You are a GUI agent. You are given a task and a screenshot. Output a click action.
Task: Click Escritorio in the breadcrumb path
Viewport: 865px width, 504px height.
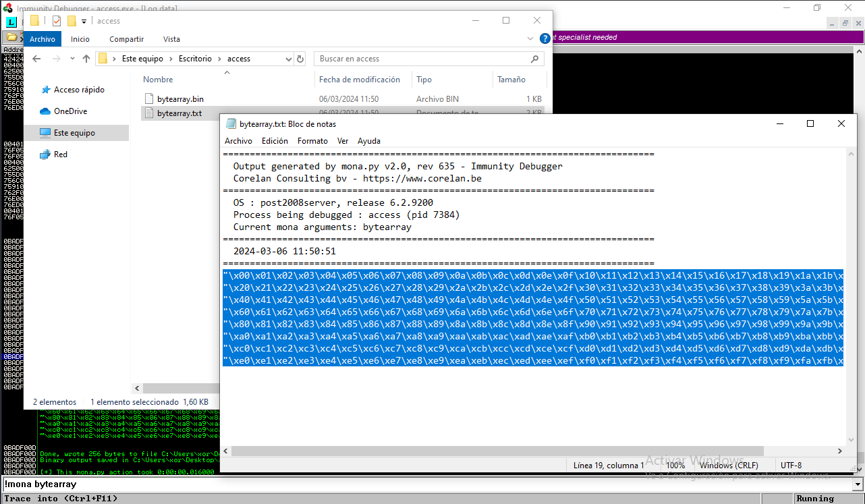[x=195, y=59]
